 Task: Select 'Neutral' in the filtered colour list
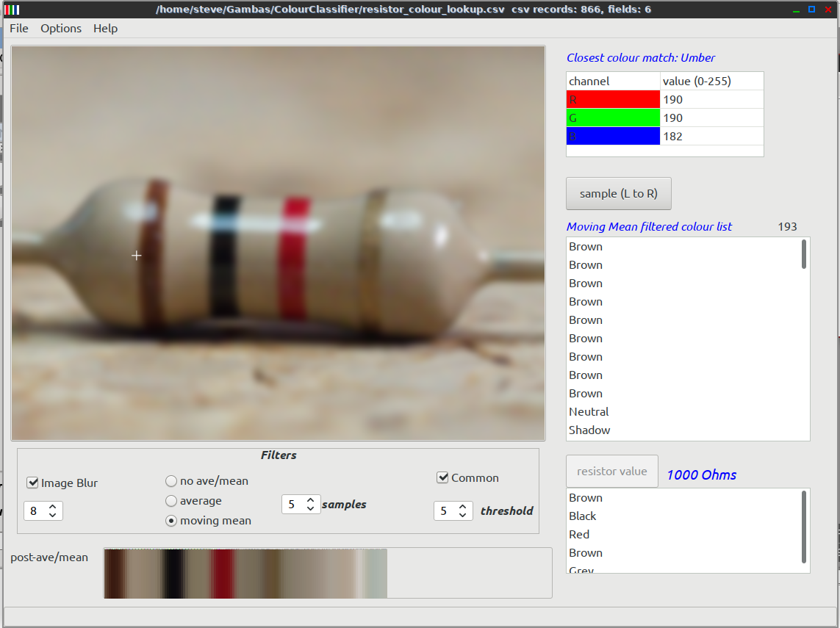589,412
